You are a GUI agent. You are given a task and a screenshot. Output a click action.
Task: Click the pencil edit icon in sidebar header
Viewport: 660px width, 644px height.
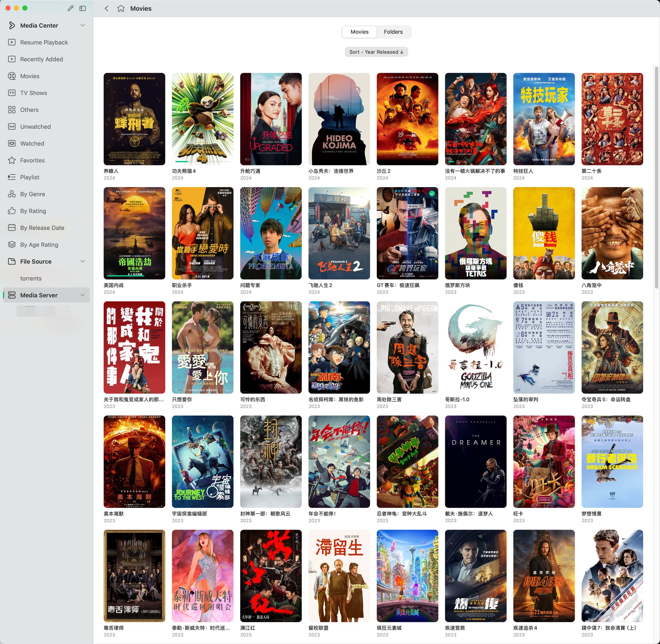pyautogui.click(x=70, y=8)
